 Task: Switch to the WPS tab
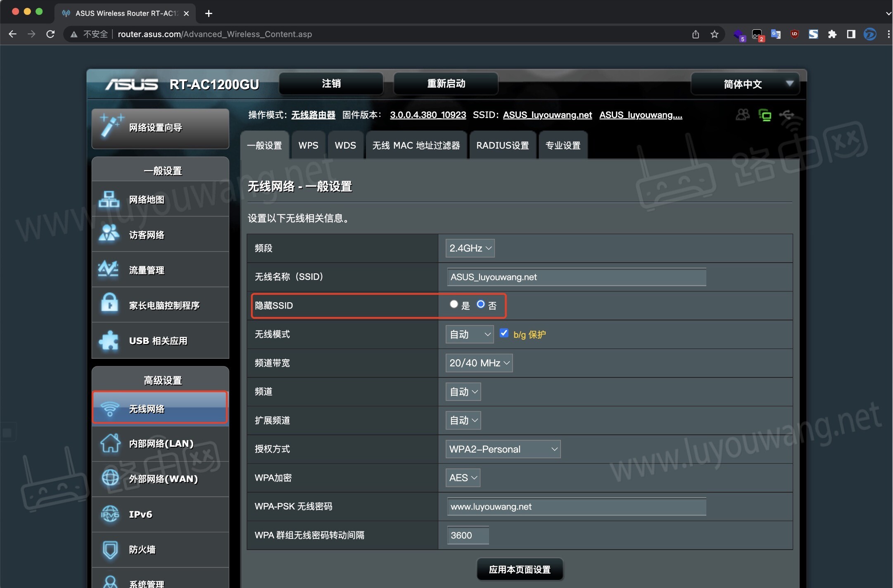(308, 145)
